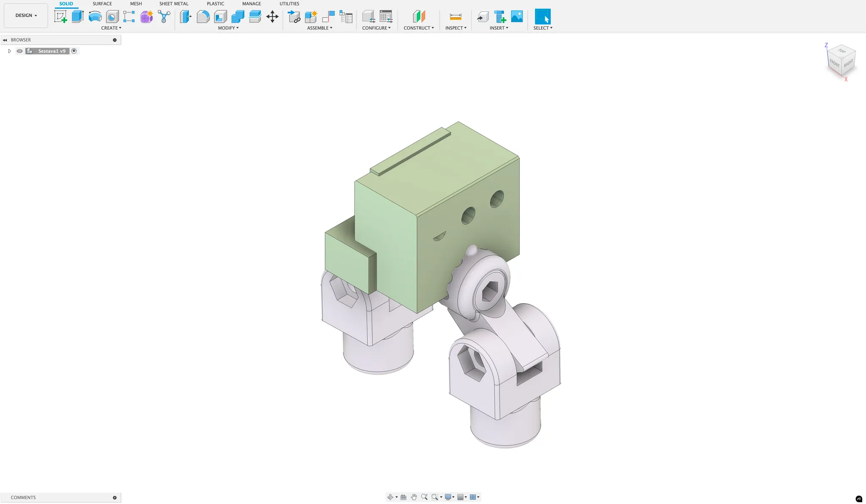Open the DESIGN workspace dropdown
This screenshot has width=866, height=504.
click(x=26, y=16)
